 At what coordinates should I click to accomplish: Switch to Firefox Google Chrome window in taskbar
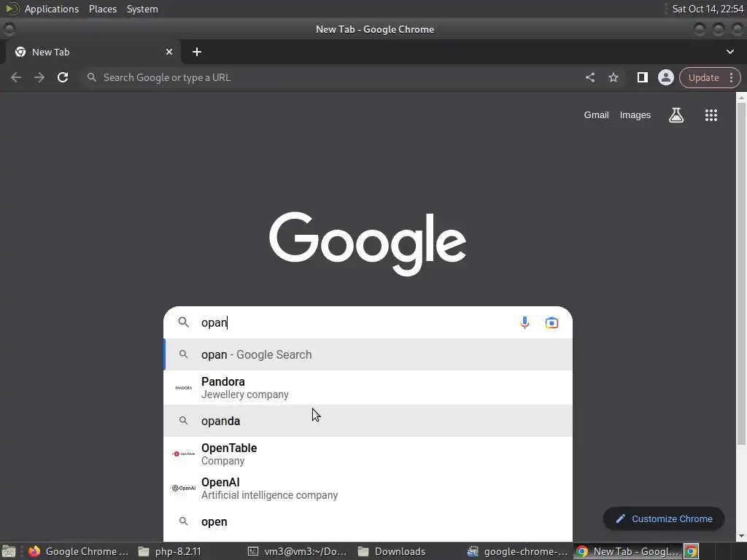tap(79, 551)
